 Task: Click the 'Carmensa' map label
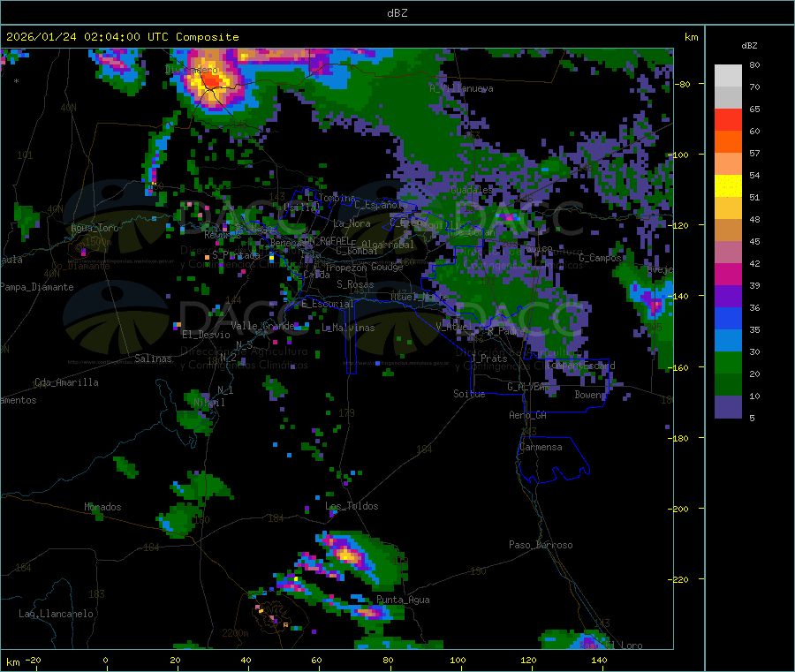pos(541,447)
